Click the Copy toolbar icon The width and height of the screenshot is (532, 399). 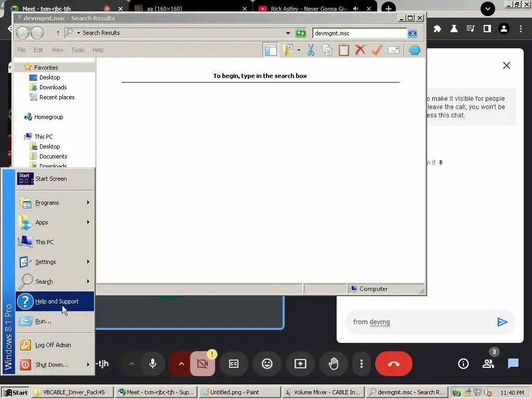[327, 50]
